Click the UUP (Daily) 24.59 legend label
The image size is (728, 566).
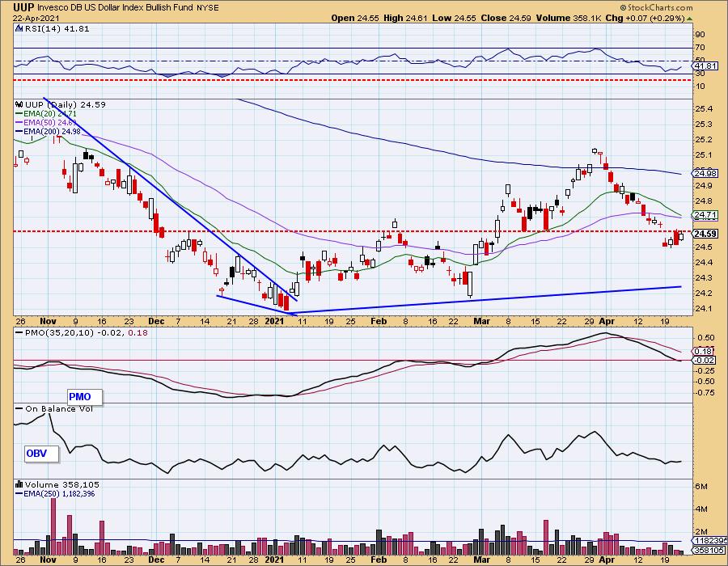pyautogui.click(x=66, y=104)
